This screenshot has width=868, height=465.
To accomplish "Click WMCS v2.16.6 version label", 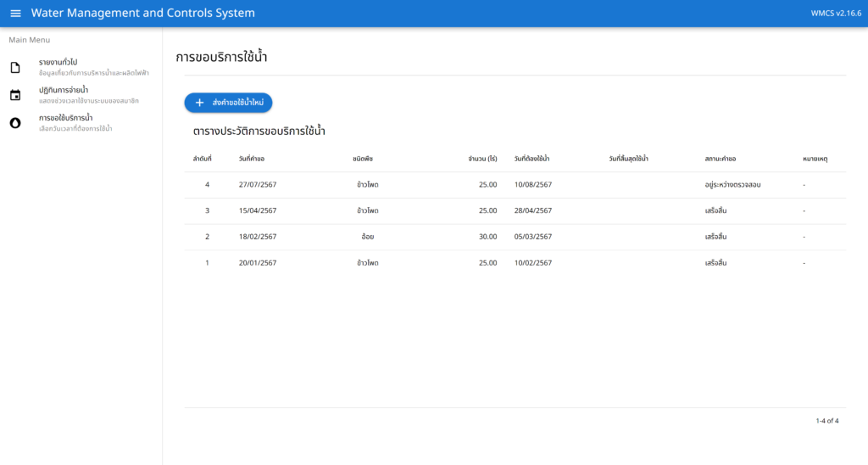I will click(x=836, y=14).
